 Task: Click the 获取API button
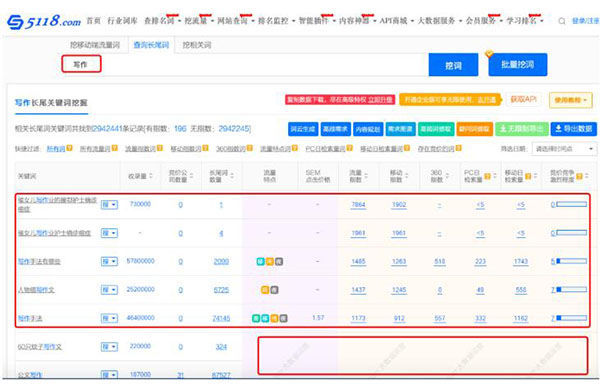click(x=523, y=100)
